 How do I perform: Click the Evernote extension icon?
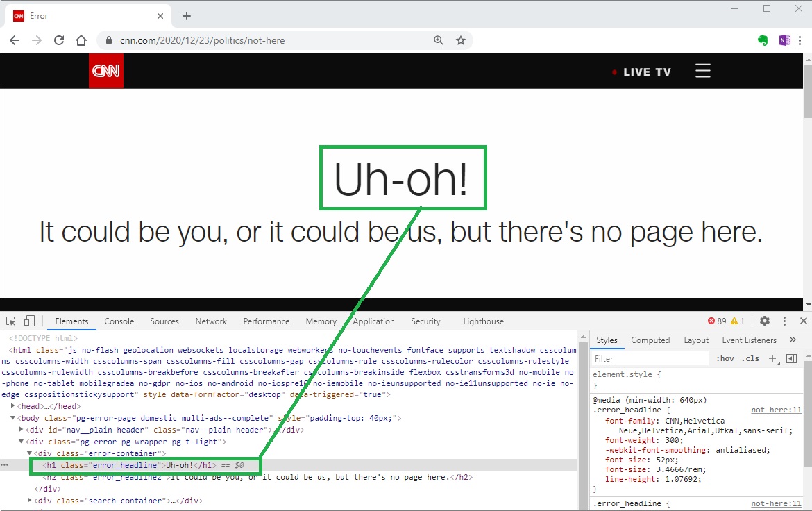pyautogui.click(x=763, y=40)
